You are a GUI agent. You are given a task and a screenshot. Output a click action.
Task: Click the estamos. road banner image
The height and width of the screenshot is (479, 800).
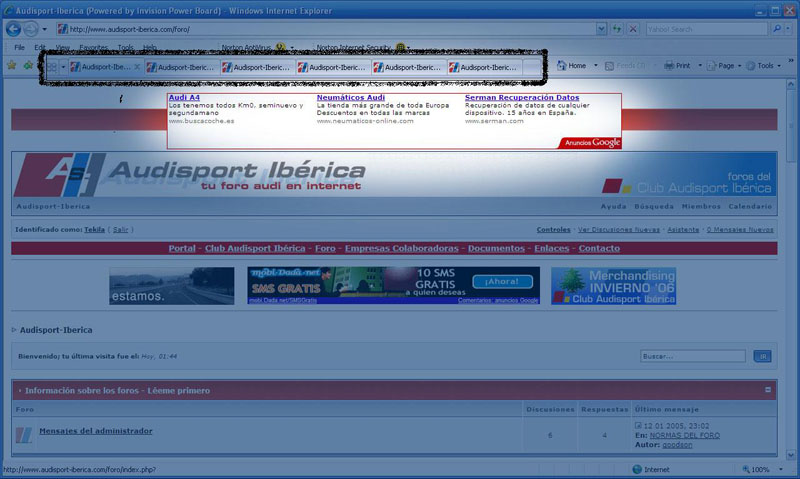coord(172,286)
